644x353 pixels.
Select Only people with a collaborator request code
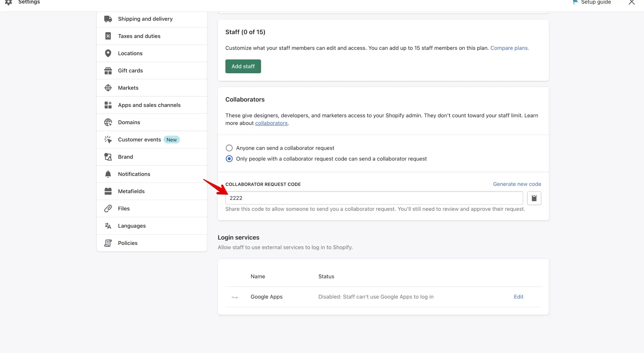pos(229,159)
